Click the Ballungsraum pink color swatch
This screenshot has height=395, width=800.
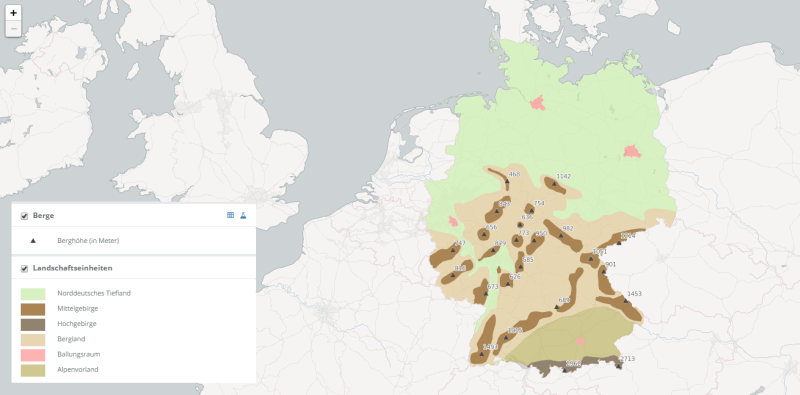(33, 355)
